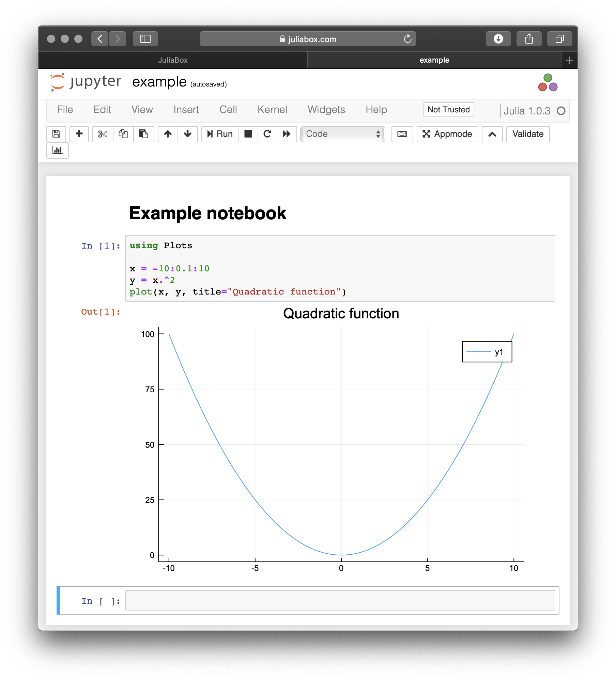The image size is (616, 681).
Task: Paste cells below with clipboard icon
Action: 143,134
